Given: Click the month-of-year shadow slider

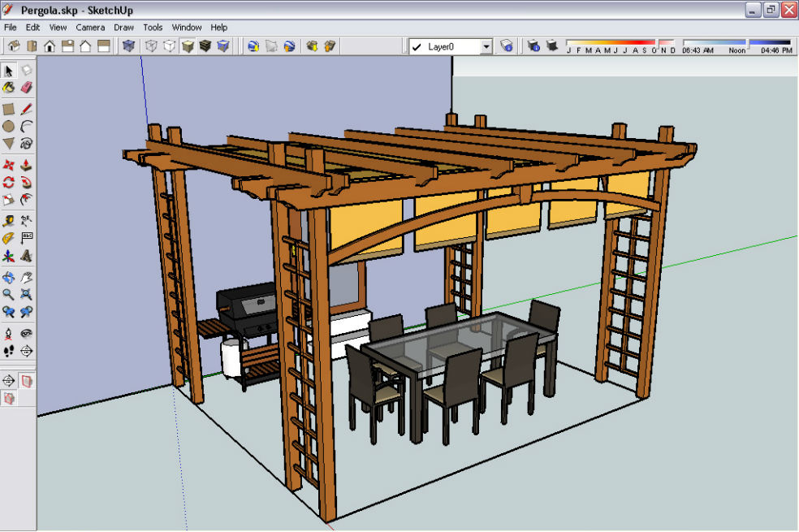Looking at the screenshot, I should [x=620, y=43].
